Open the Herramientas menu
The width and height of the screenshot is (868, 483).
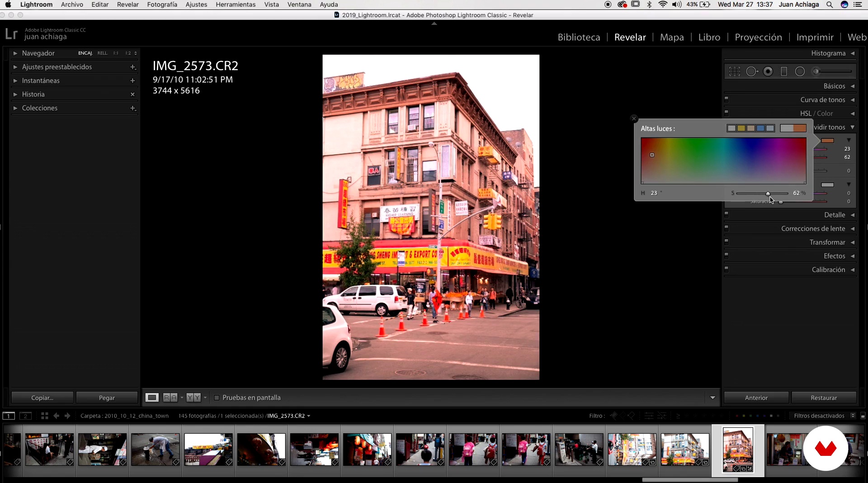[236, 5]
